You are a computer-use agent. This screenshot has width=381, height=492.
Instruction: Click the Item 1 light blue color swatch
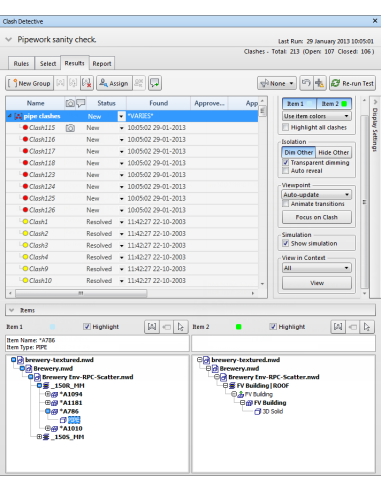(52, 327)
